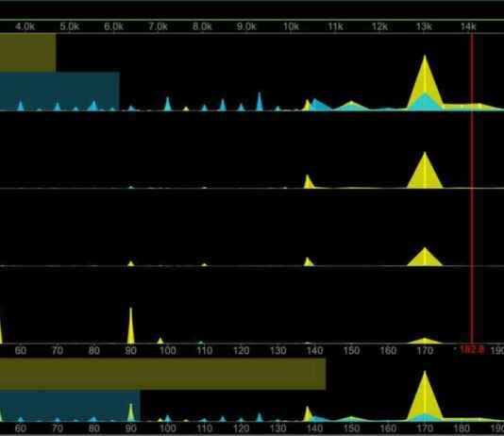Click the 9.0k label on frequency axis

246,26
